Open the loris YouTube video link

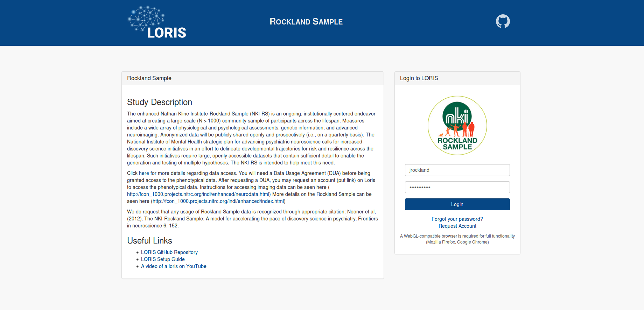coord(174,266)
